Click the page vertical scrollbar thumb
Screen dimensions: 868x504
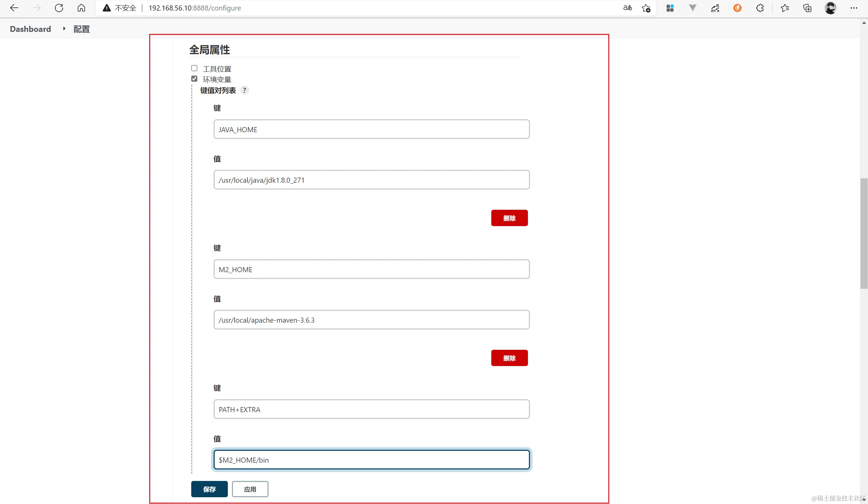click(864, 234)
